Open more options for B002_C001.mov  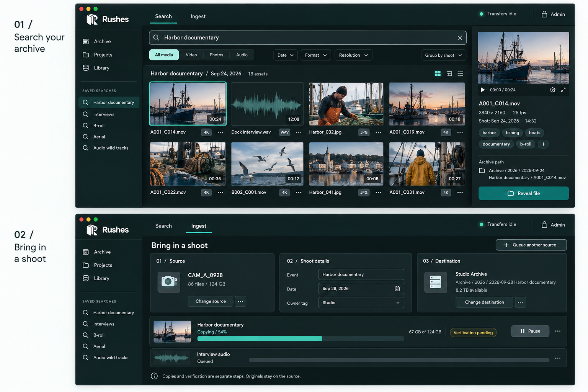click(299, 192)
